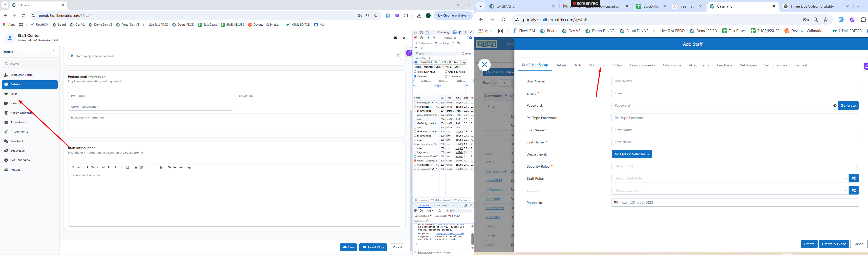This screenshot has height=255, width=868.
Task: Open the top context dropdown in the console
Action: pos(430,211)
